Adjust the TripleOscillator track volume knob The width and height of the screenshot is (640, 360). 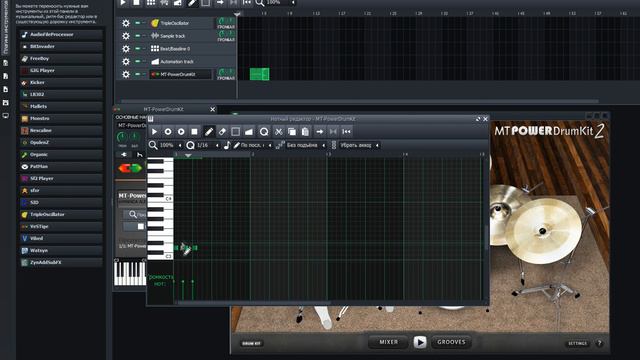(x=222, y=21)
